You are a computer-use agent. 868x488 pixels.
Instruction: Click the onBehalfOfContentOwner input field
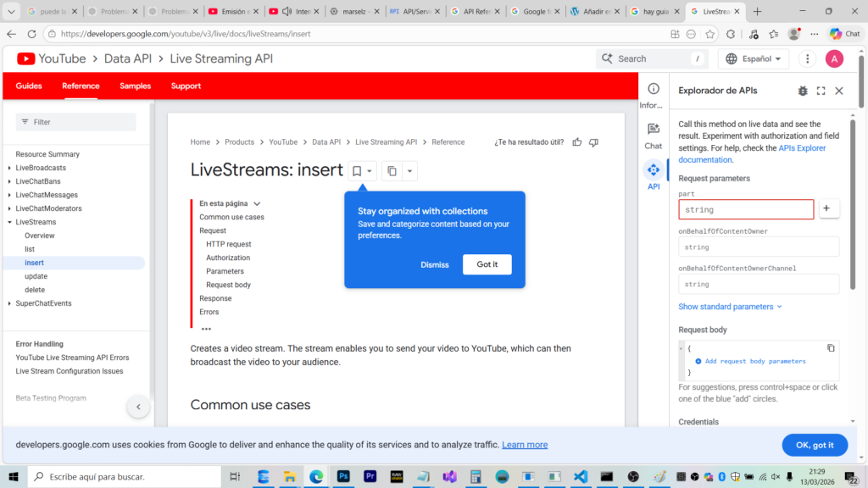[x=758, y=247]
